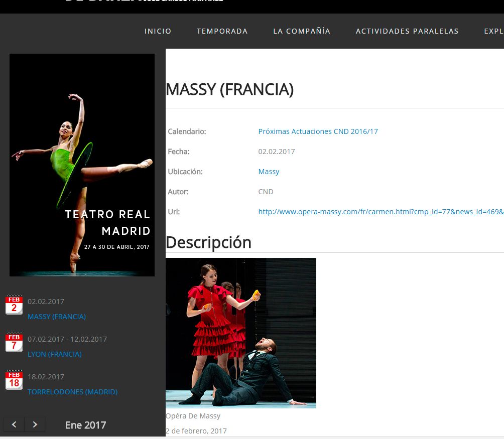Click the Autor value CND
This screenshot has width=504, height=439.
point(266,192)
